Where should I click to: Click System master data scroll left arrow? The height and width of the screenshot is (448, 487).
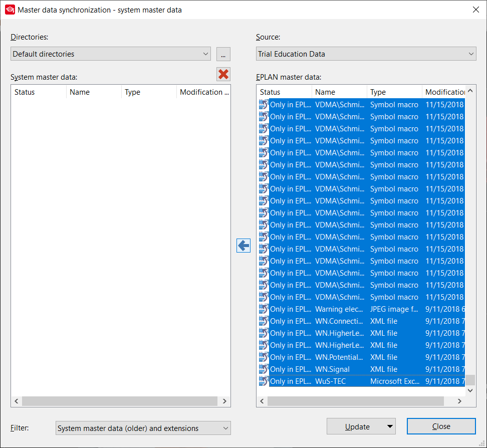coord(17,401)
